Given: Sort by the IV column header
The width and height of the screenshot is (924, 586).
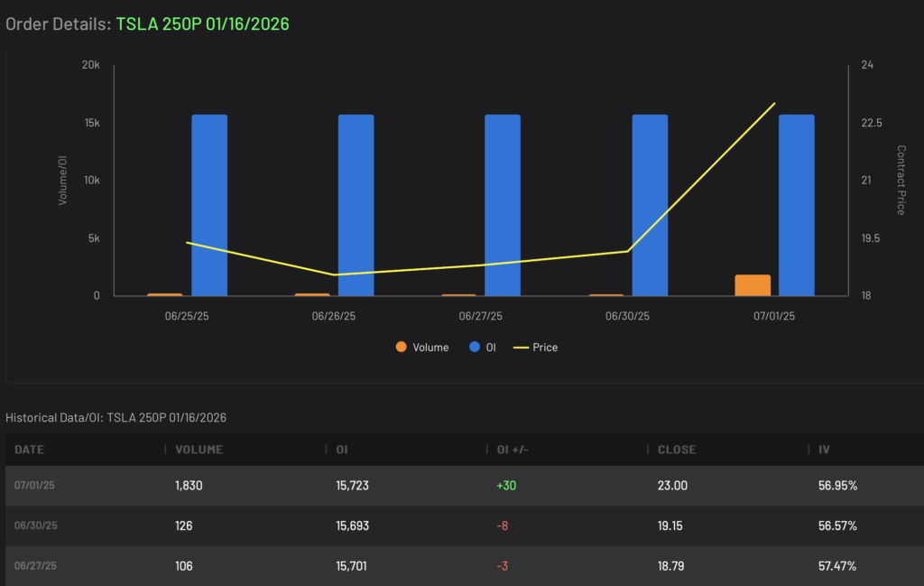Looking at the screenshot, I should pos(824,450).
